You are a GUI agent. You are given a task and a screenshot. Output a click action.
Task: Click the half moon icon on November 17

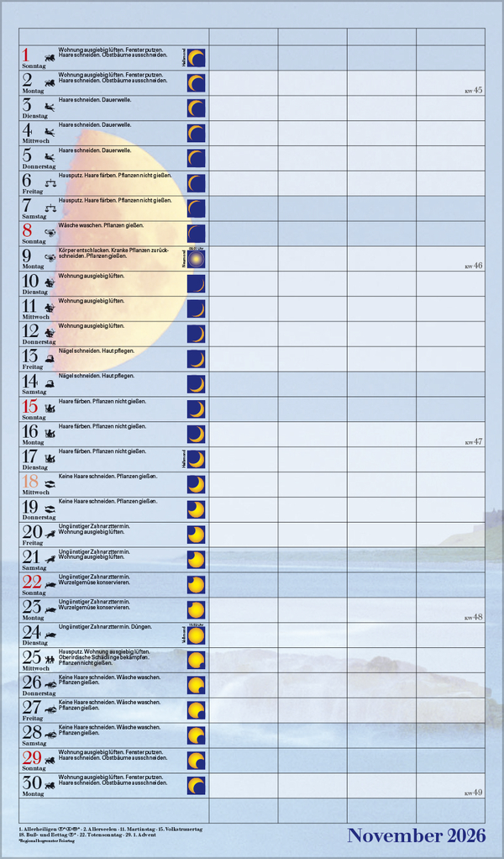[196, 459]
